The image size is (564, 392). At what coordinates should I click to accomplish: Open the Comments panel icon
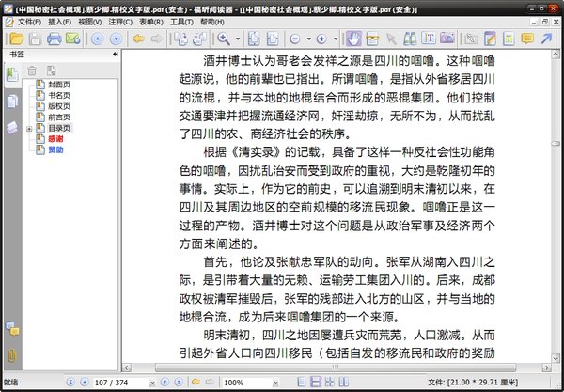tap(12, 328)
